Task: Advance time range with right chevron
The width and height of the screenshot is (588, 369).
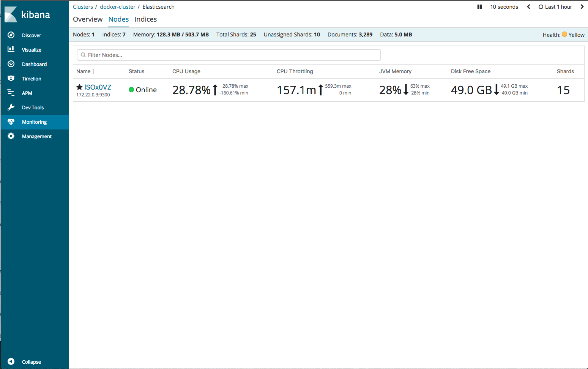Action: pos(582,6)
